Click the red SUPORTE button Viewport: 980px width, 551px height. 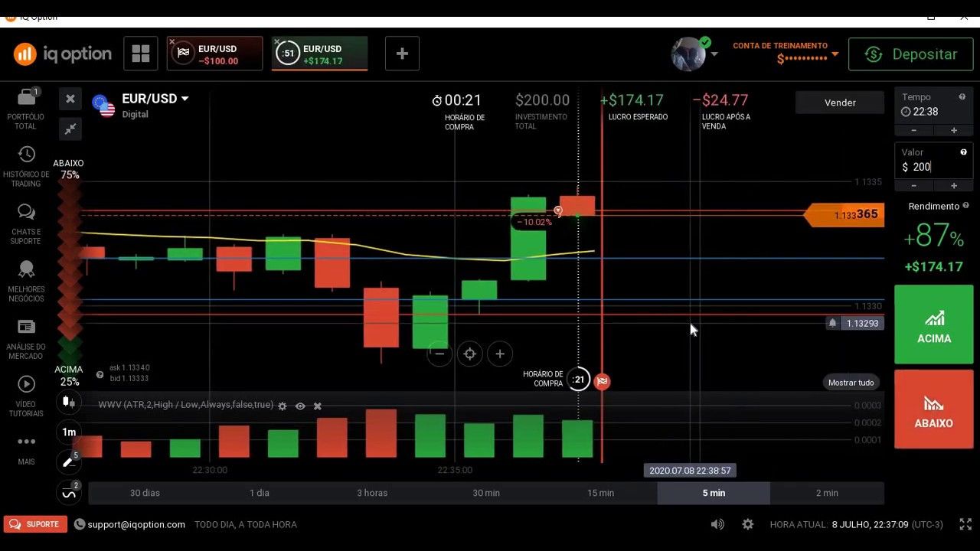(x=35, y=524)
